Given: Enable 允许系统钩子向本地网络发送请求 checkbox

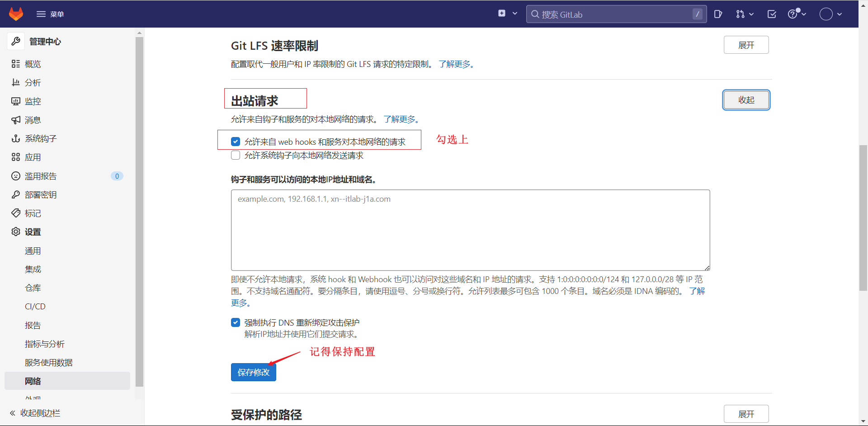Looking at the screenshot, I should (x=236, y=156).
